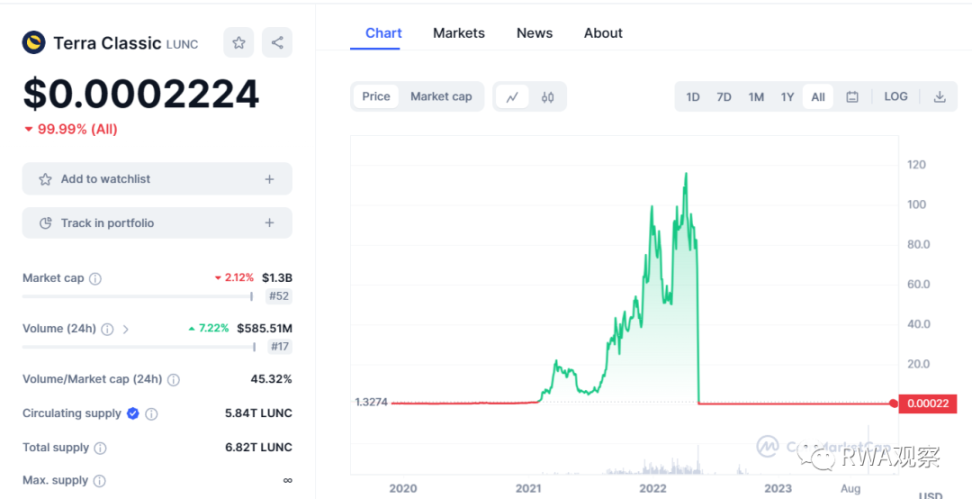Switch to candlestick chart view
972x499 pixels.
tap(547, 97)
